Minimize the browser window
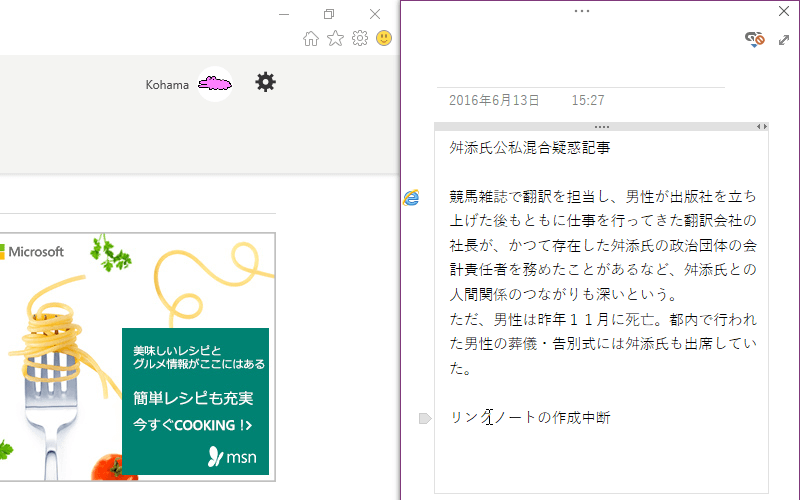This screenshot has width=800, height=500. (284, 14)
